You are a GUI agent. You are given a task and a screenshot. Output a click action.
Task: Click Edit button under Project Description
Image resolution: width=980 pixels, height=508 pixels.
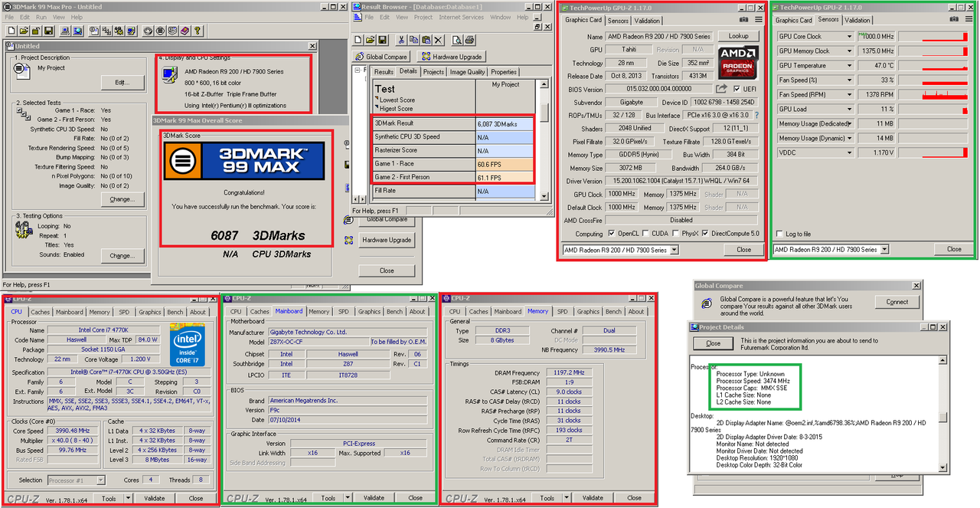pos(122,82)
